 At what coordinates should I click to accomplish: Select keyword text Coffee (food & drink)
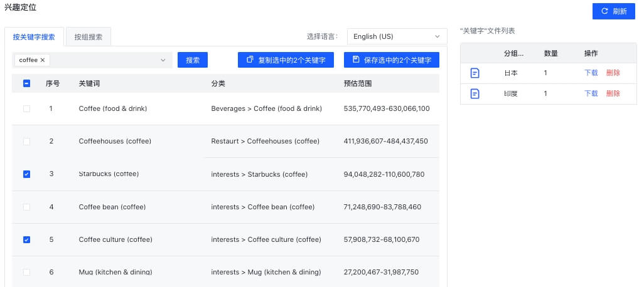pos(113,108)
